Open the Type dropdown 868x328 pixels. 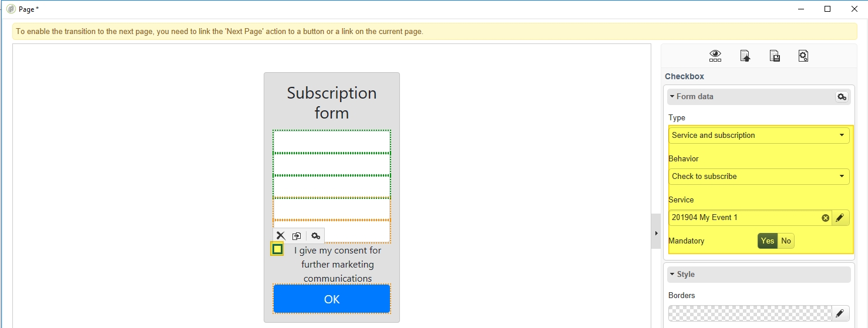(x=759, y=136)
